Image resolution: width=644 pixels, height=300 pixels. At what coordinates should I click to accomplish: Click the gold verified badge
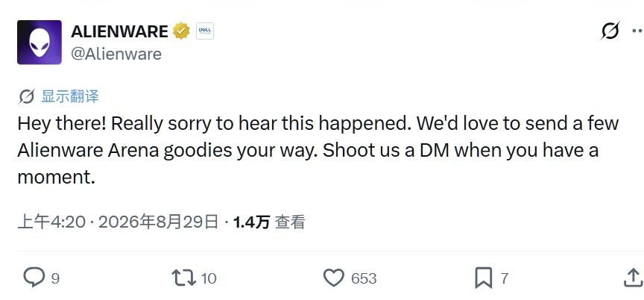[x=181, y=31]
